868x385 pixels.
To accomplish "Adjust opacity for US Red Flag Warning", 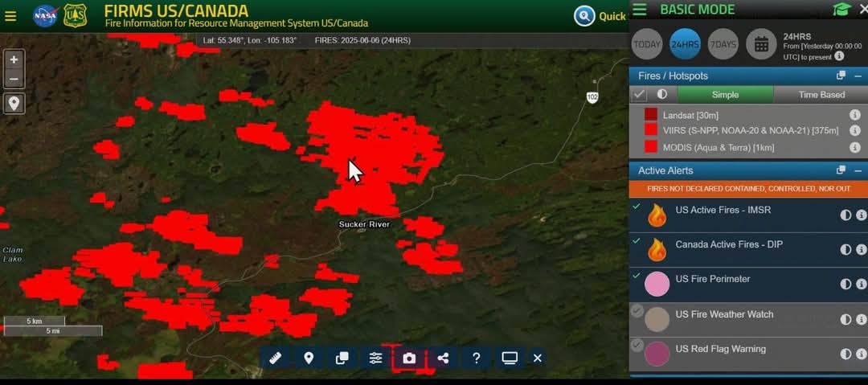I will [845, 354].
